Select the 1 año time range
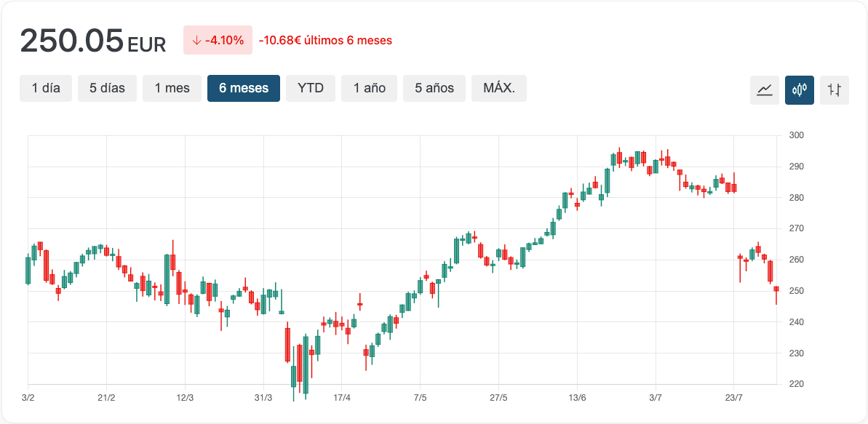 coord(369,88)
